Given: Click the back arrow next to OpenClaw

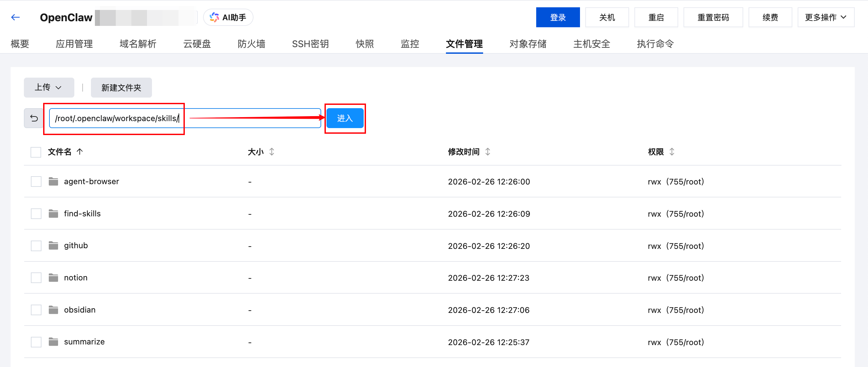Looking at the screenshot, I should pos(15,17).
